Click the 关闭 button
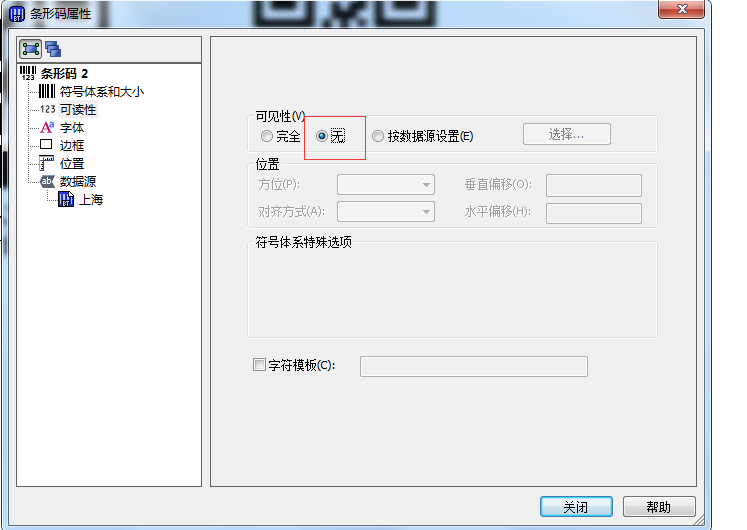 576,507
